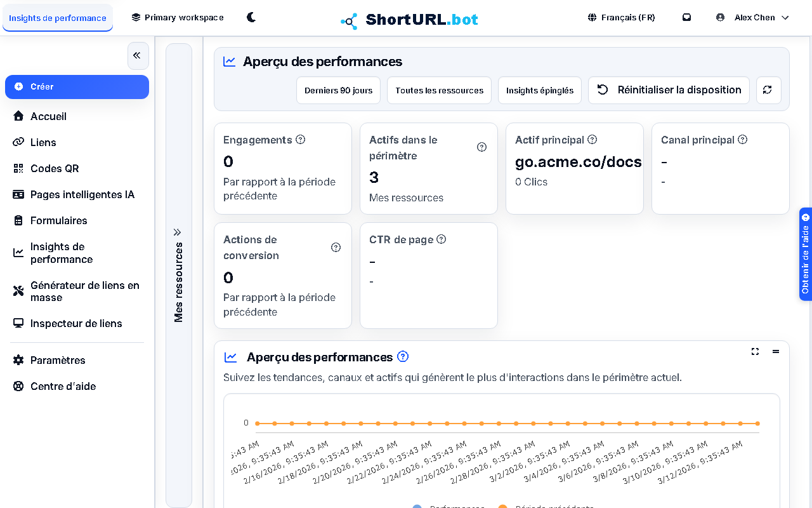Viewport: 812px width, 508px height.
Task: Open Formulaires in sidebar
Action: 77,220
